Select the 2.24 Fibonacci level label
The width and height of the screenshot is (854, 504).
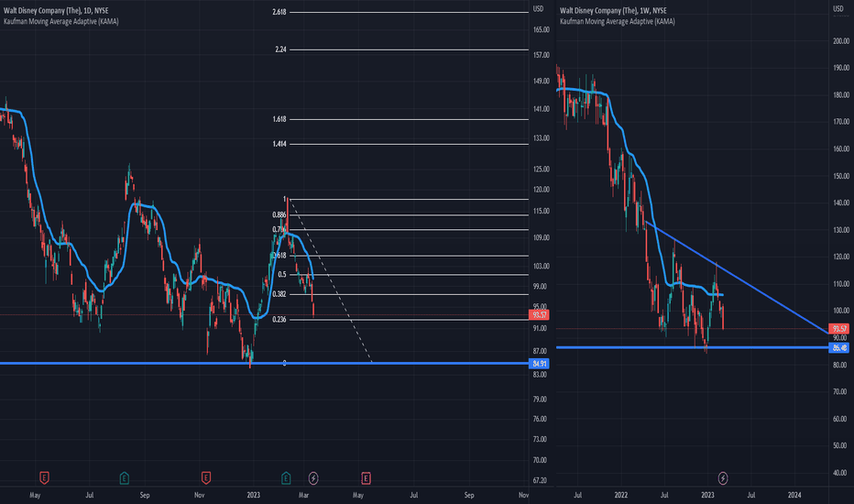(x=280, y=49)
